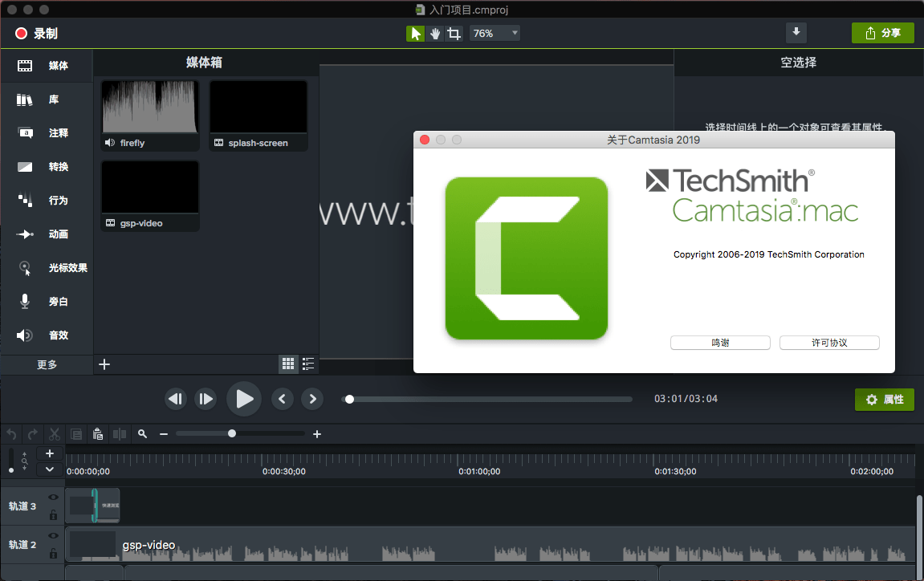Toggle visibility eye of 轨道 2

53,535
